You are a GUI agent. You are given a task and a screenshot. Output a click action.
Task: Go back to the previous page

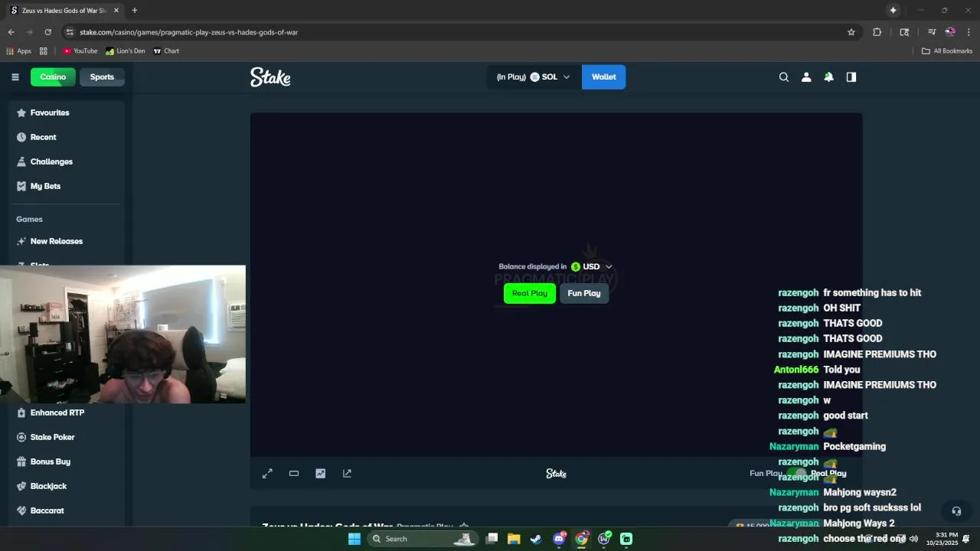(11, 32)
